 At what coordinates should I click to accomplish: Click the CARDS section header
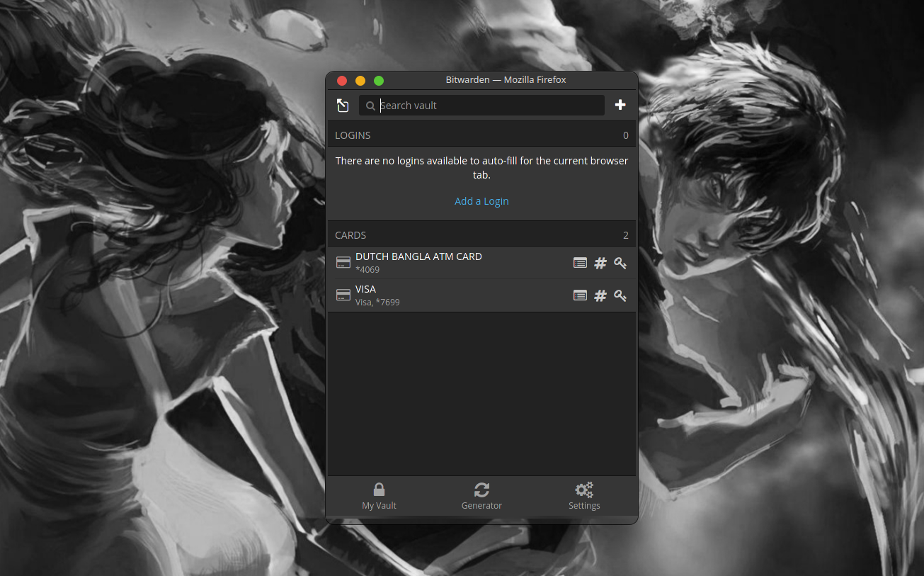point(481,235)
